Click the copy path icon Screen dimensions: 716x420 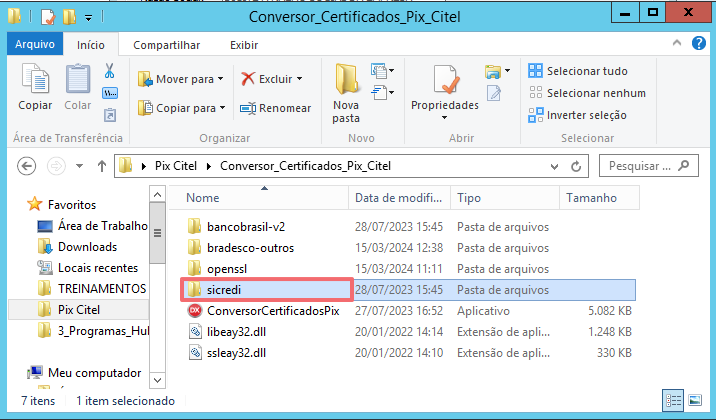tap(110, 93)
